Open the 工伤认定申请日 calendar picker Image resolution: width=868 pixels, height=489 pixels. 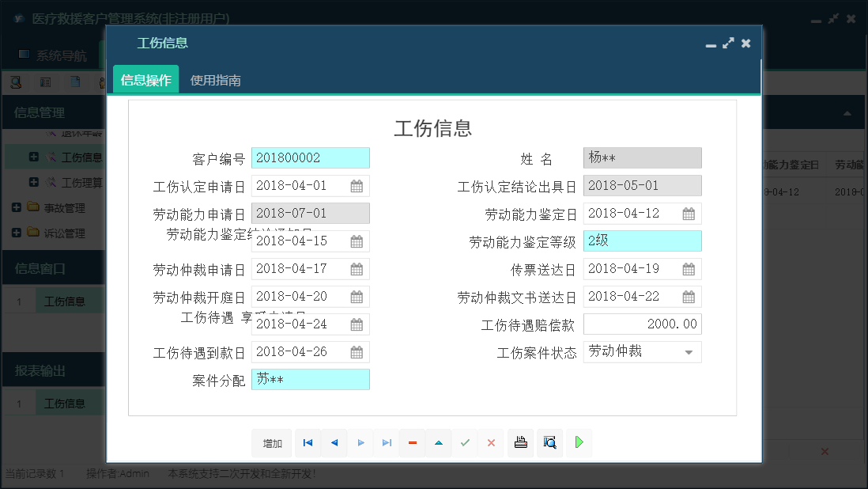click(x=357, y=185)
